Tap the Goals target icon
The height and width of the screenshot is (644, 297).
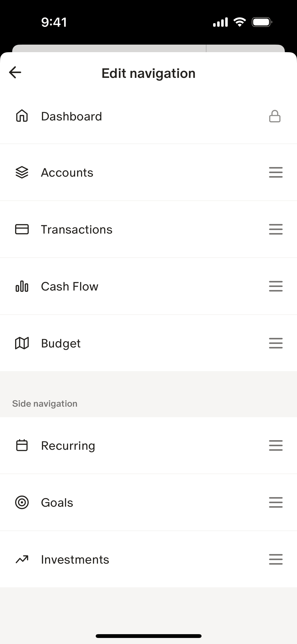(22, 502)
